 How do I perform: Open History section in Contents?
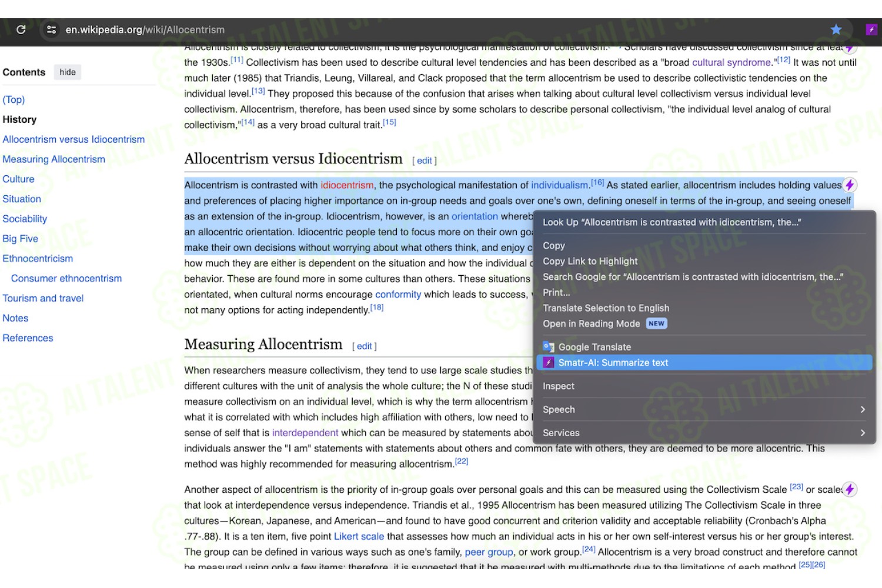(x=19, y=119)
